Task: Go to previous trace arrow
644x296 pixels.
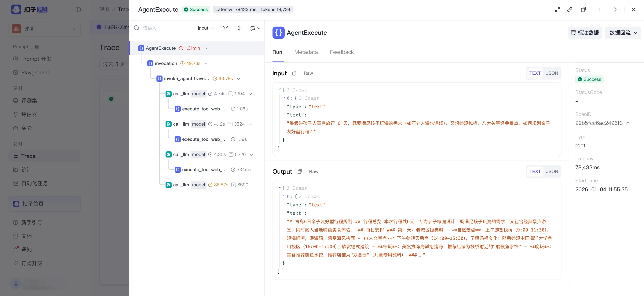Action: point(600,9)
